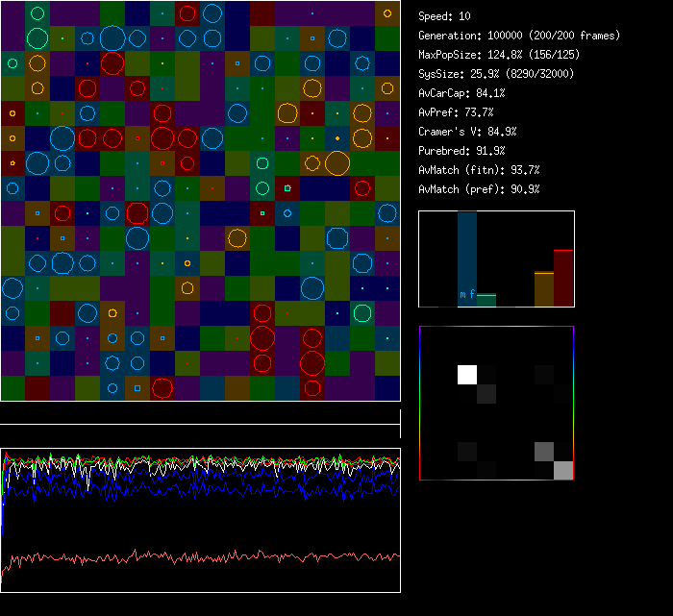673x616 pixels.
Task: Click the lower red line in the time graph
Action: tap(192, 556)
